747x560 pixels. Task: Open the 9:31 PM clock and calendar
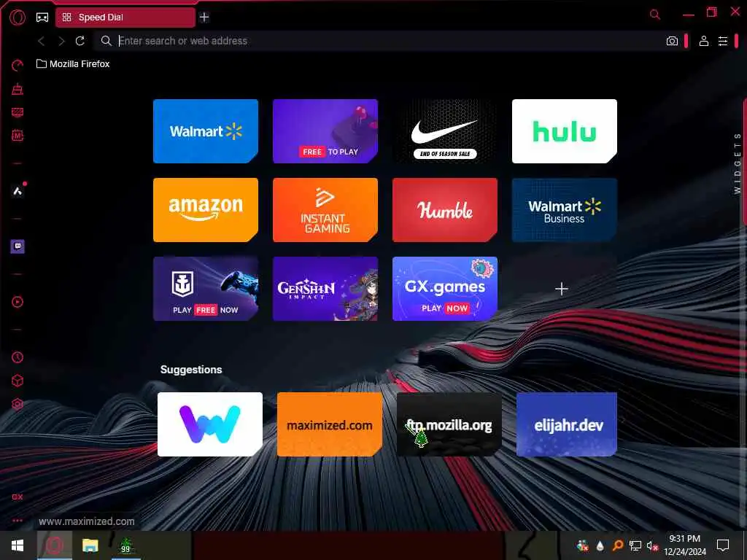click(684, 545)
